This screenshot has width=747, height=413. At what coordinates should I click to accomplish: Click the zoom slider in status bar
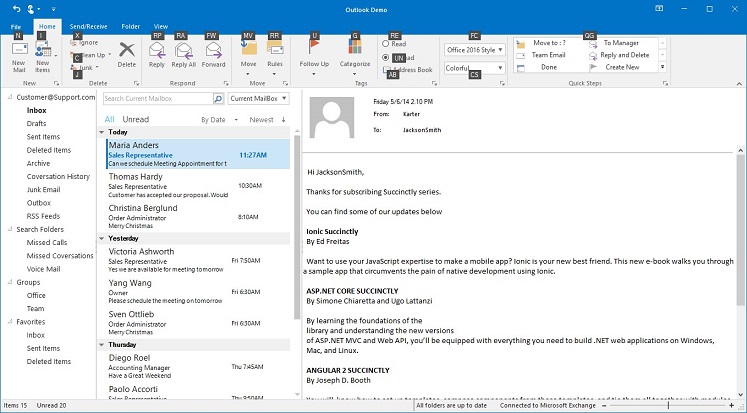[668, 405]
